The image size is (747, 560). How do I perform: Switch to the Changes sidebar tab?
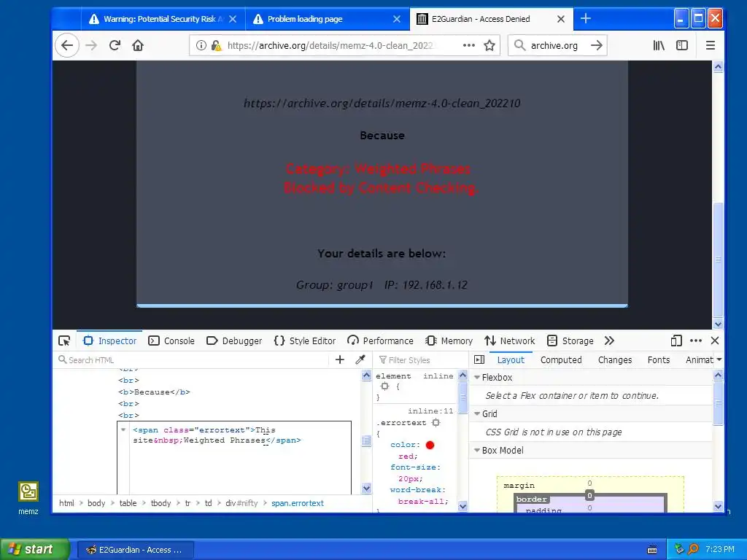pyautogui.click(x=615, y=360)
